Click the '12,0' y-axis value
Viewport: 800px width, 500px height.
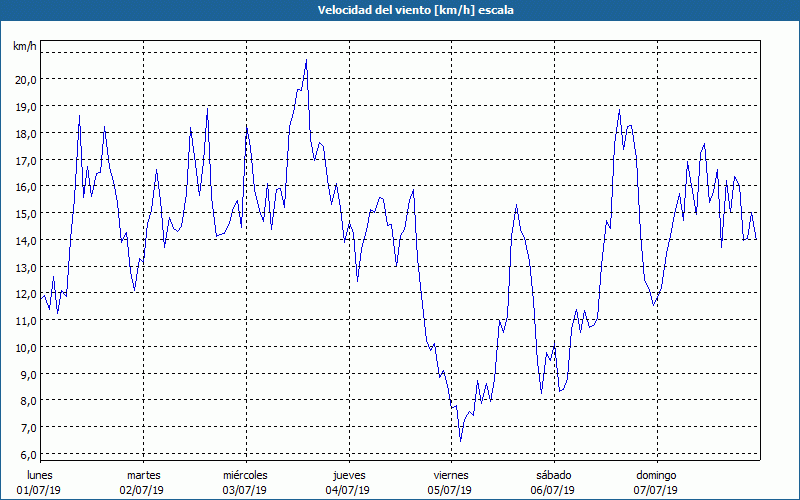(27, 294)
